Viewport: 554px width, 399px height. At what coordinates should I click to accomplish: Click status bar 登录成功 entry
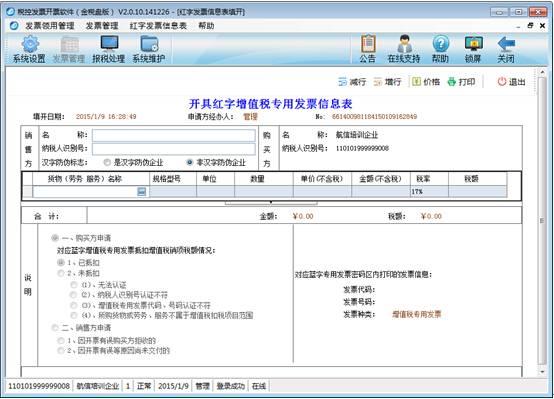click(230, 386)
